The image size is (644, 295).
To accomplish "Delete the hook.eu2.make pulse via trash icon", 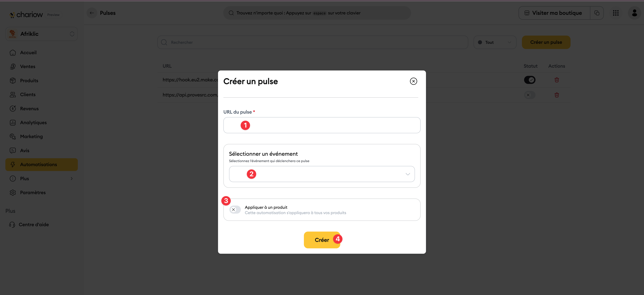I will pyautogui.click(x=556, y=80).
